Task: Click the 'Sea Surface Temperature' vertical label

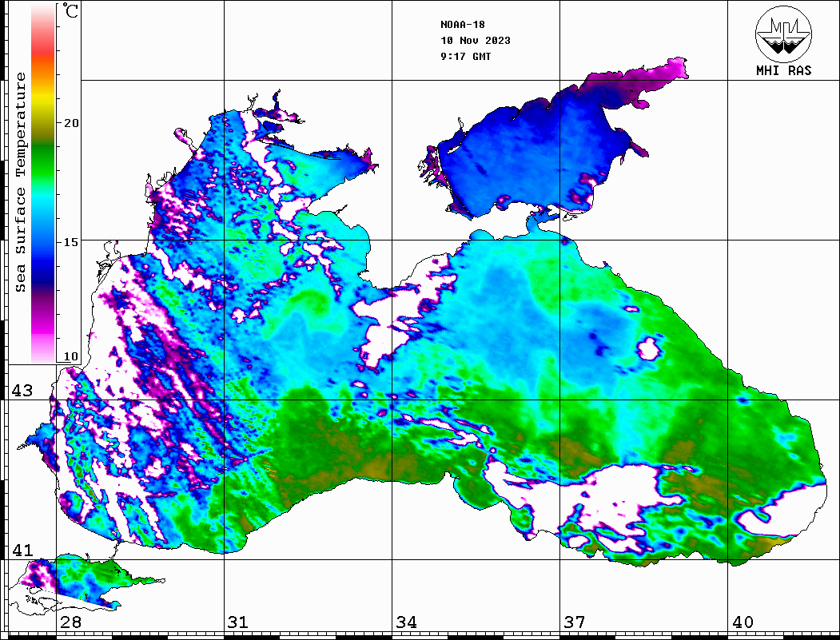Action: pyautogui.click(x=20, y=183)
